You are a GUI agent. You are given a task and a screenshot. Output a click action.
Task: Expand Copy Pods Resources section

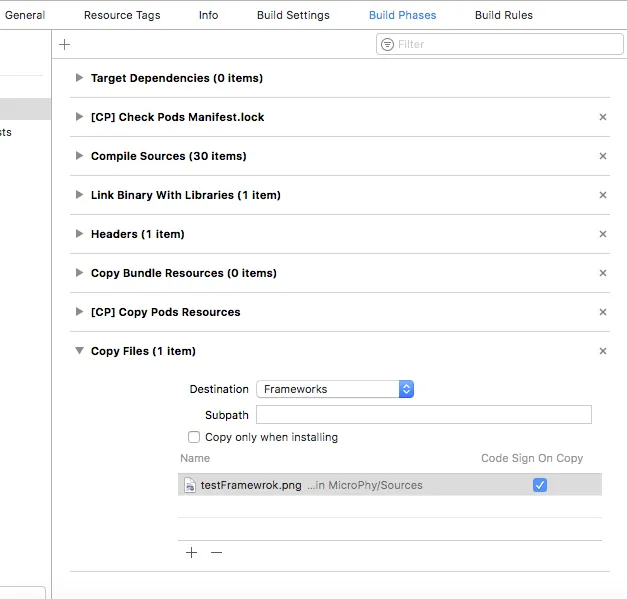click(x=79, y=311)
